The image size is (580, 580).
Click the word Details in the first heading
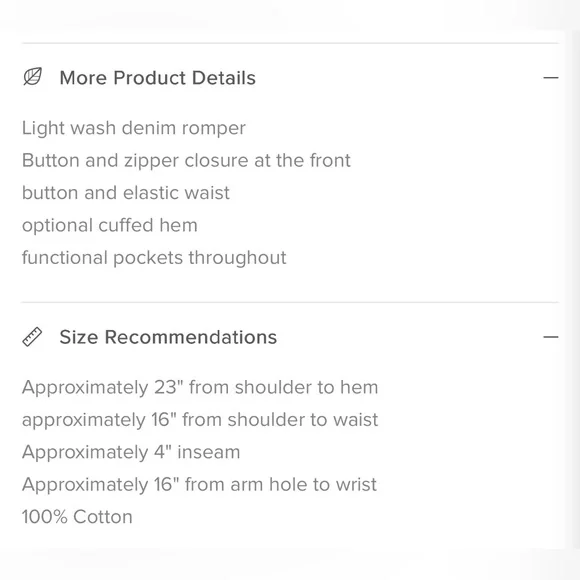pyautogui.click(x=224, y=78)
